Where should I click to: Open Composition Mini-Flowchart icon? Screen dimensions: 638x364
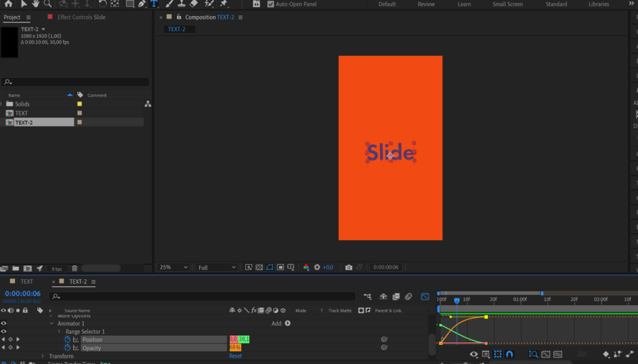(x=368, y=297)
